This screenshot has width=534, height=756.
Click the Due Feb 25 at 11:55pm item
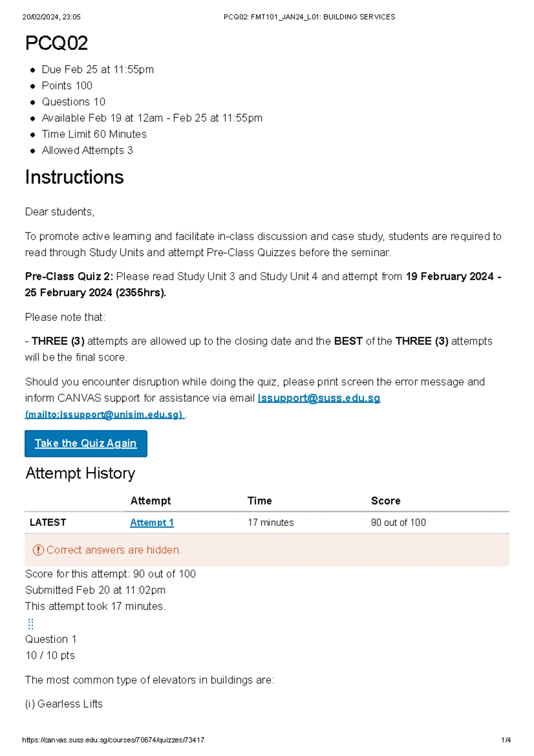click(x=98, y=69)
